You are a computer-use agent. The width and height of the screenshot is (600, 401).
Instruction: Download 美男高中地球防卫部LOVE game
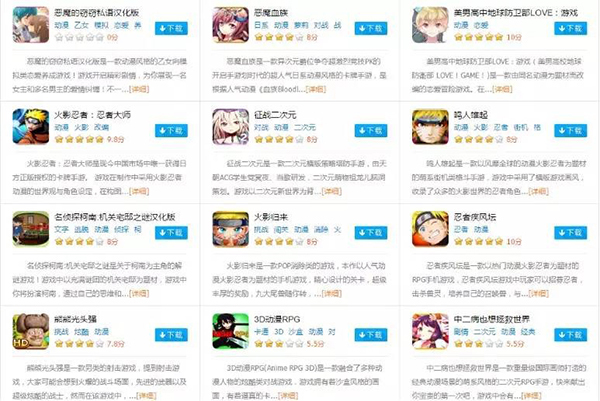point(571,28)
